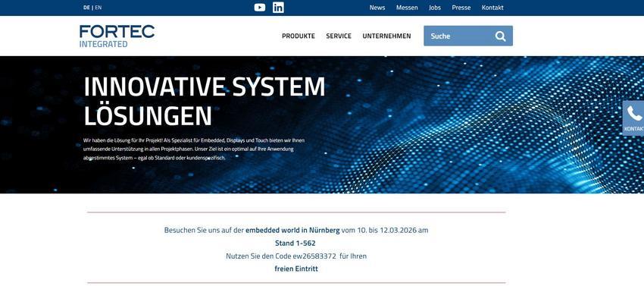Click the FORTEC Integrated logo
The image size is (644, 286).
[117, 36]
